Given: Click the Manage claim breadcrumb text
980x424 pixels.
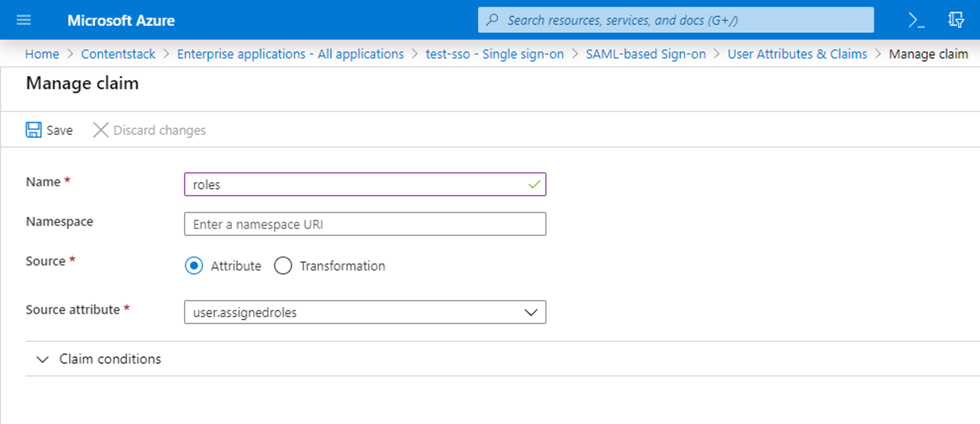Looking at the screenshot, I should click(928, 54).
